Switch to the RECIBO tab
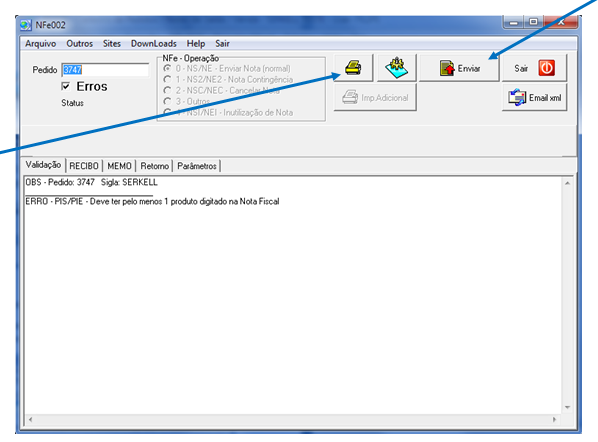Viewport: 598px width, 442px height. point(84,166)
